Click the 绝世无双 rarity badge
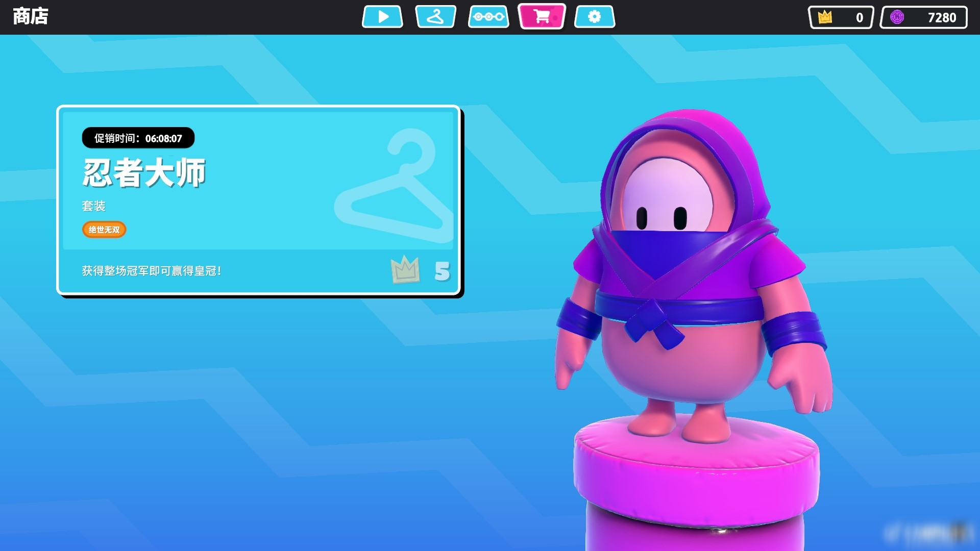 (x=104, y=230)
